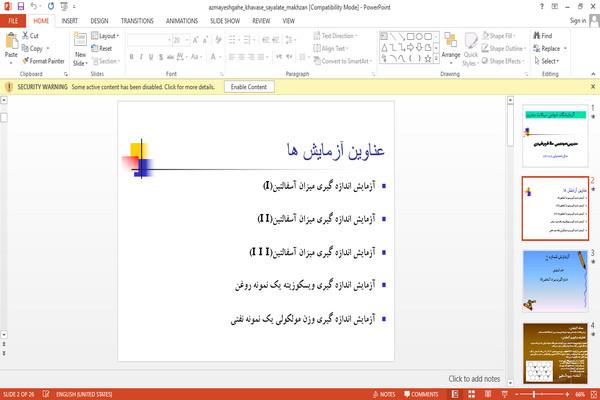Screen dimensions: 600x400
Task: Select the Format Painter tool
Action: [43, 61]
